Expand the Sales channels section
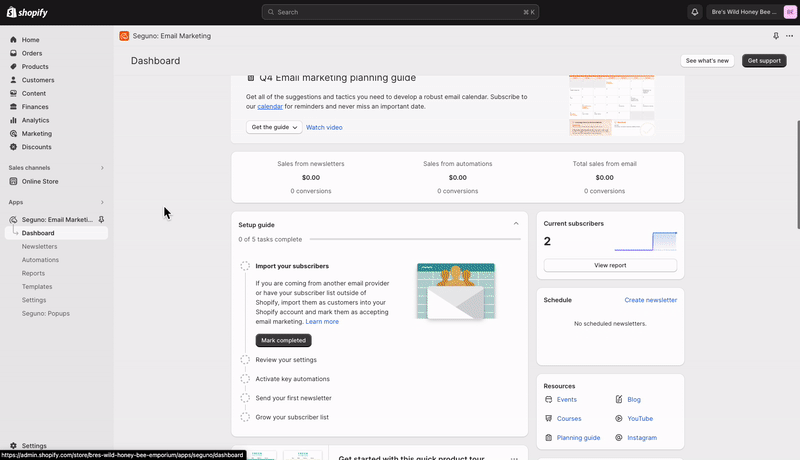 click(102, 168)
